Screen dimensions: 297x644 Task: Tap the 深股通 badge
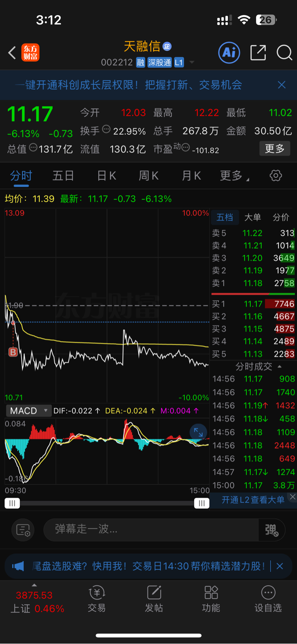(160, 62)
